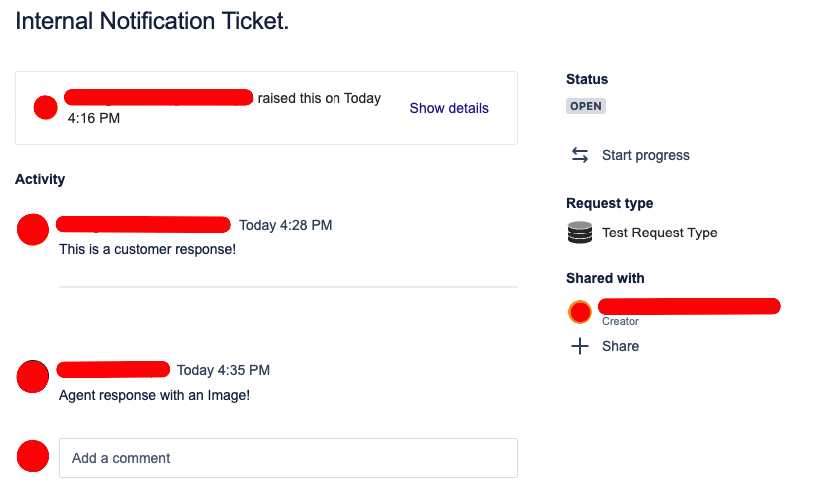This screenshot has height=499, width=819.
Task: Click the Creator avatar under Shared with
Action: click(580, 312)
